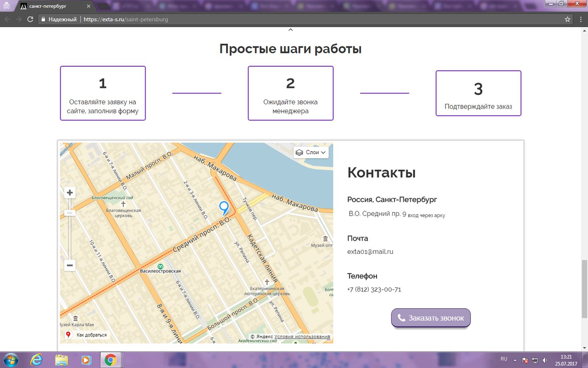The width and height of the screenshot is (588, 368).
Task: Click the Василеостровская metro station icon
Action: coord(160,266)
